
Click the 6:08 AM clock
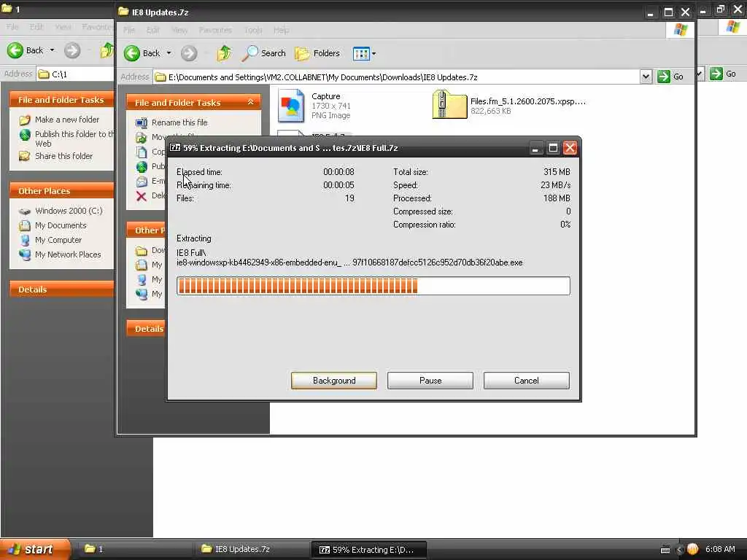click(x=720, y=550)
